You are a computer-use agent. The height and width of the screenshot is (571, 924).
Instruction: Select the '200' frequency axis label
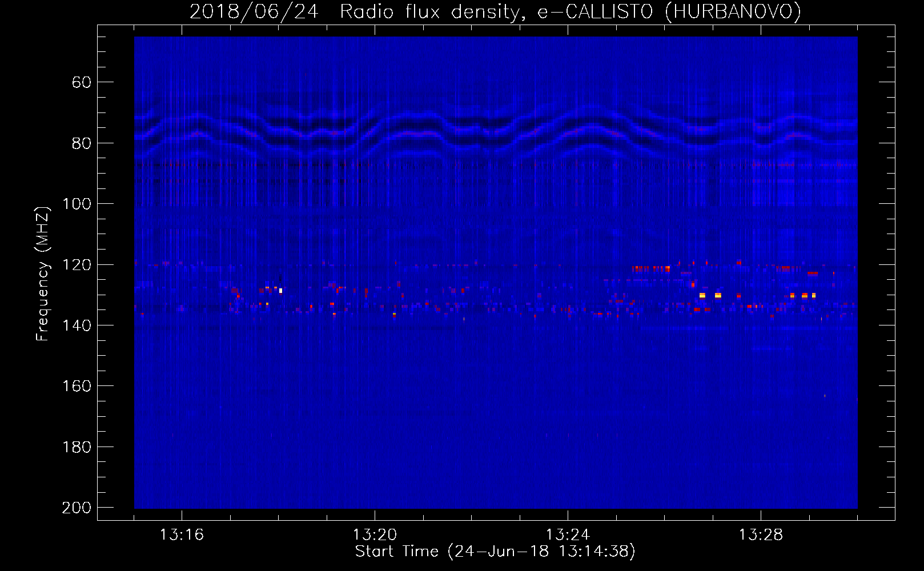point(77,508)
